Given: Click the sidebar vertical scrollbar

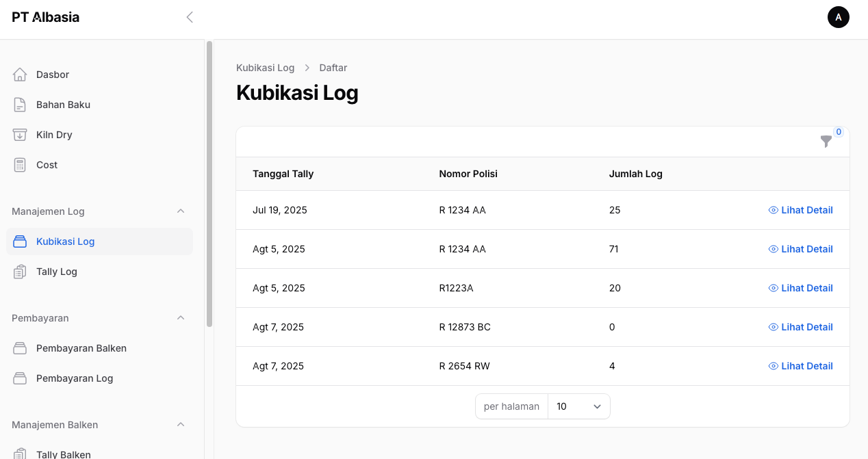Looking at the screenshot, I should (x=209, y=185).
